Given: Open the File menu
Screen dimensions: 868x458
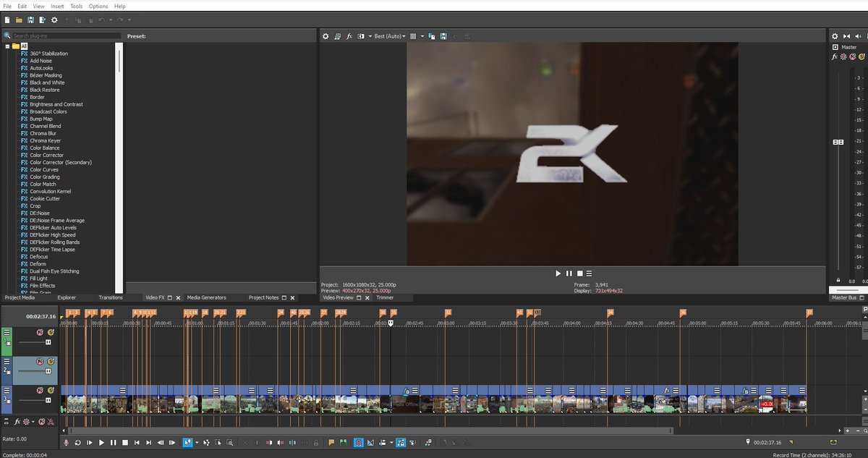Looking at the screenshot, I should tap(7, 6).
